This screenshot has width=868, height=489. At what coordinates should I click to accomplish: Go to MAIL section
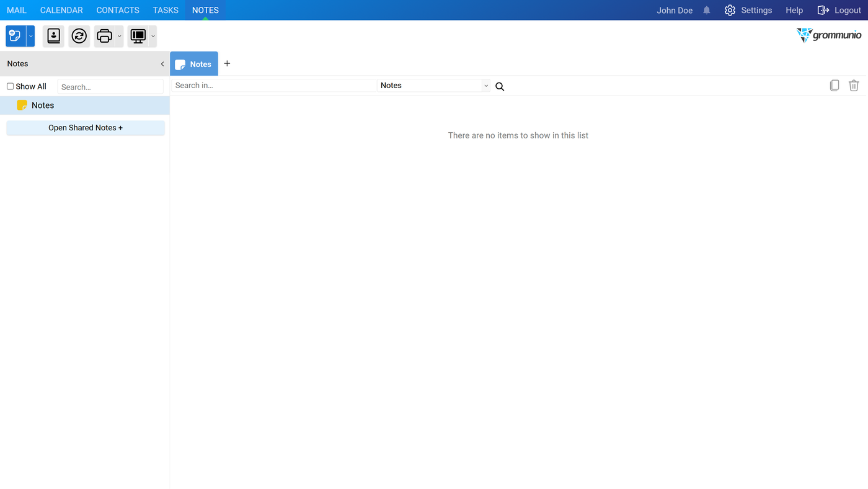[x=17, y=10]
